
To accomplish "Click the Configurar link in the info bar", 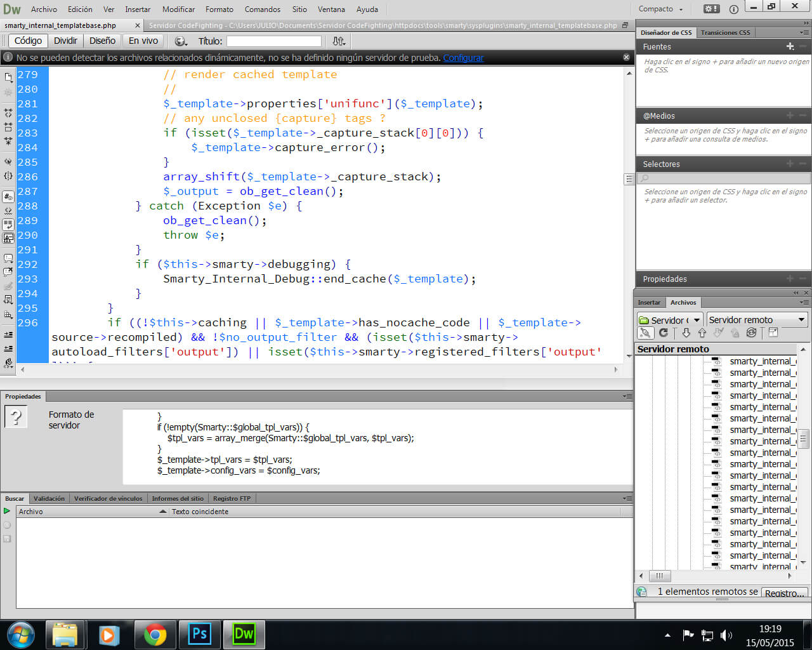I will point(463,58).
